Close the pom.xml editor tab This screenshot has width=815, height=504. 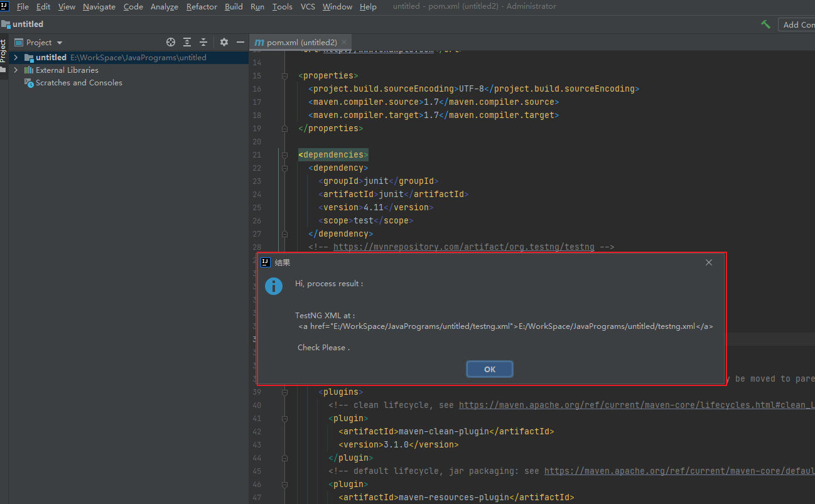(x=344, y=42)
